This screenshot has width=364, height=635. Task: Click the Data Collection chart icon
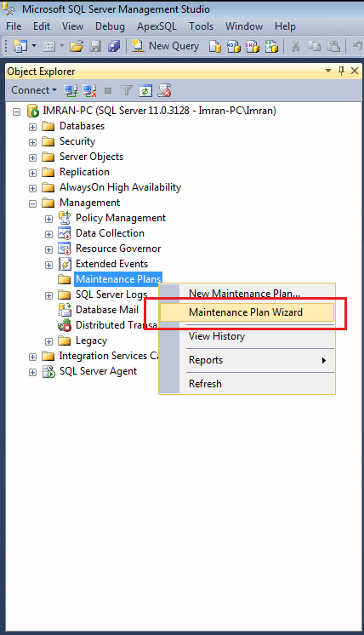click(x=65, y=233)
